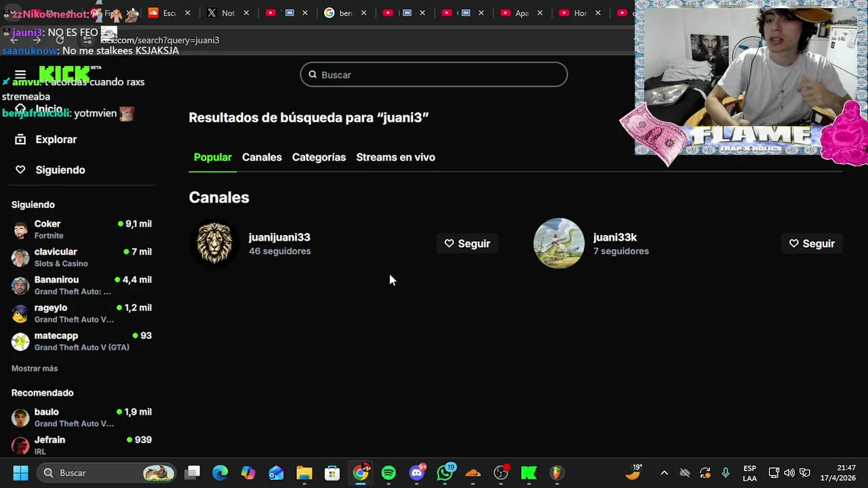
Task: Click the microphone icon in the system tray
Action: click(726, 472)
